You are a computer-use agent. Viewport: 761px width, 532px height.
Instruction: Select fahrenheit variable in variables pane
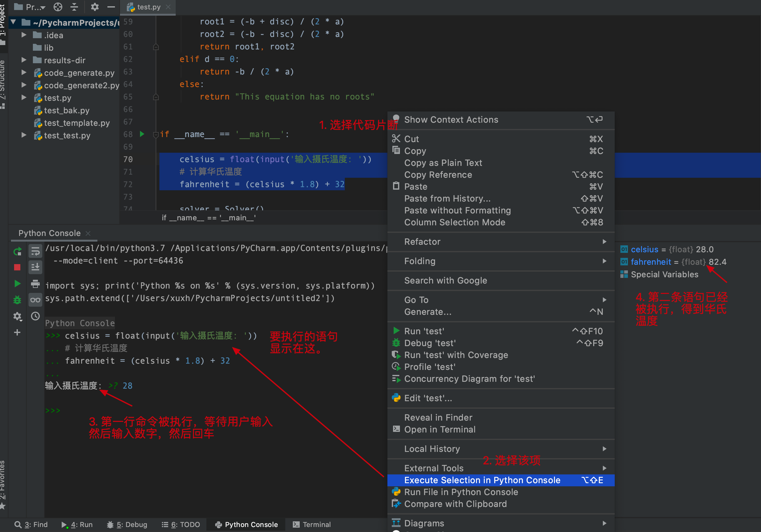click(x=673, y=262)
